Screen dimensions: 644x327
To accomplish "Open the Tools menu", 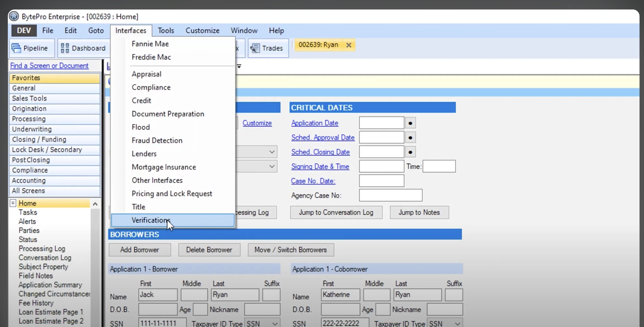I will point(166,30).
